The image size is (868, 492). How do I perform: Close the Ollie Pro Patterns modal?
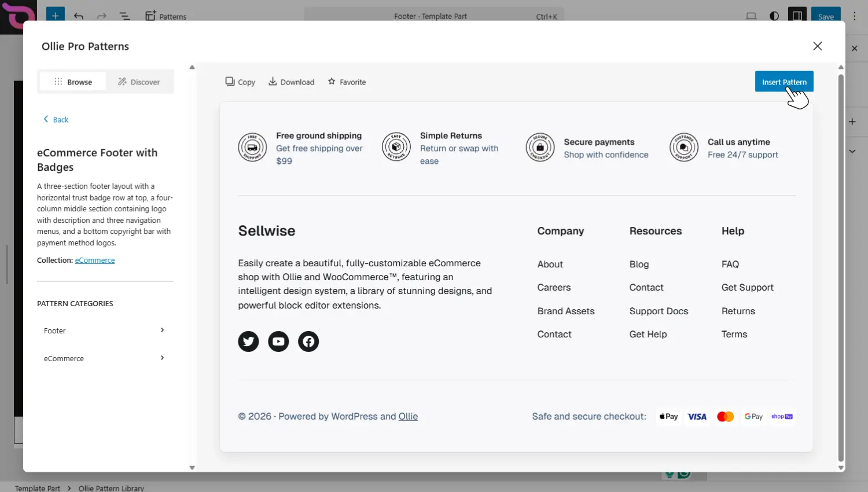pyautogui.click(x=817, y=46)
